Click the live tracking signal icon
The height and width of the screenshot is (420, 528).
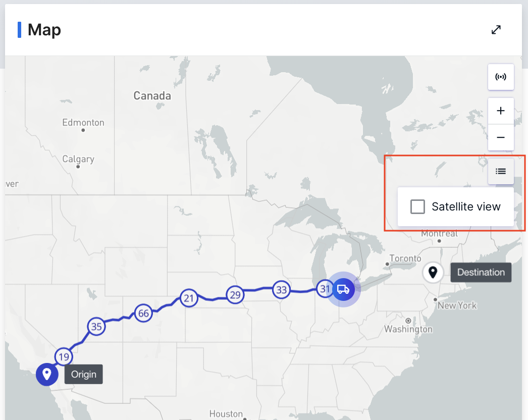coord(501,77)
